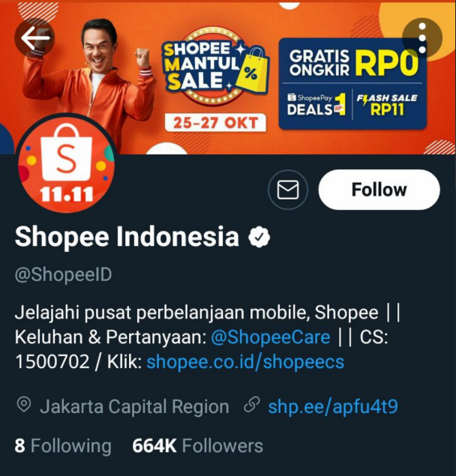Screen dimensions: 456x476
Task: Click the chain link icon
Action: pyautogui.click(x=252, y=405)
